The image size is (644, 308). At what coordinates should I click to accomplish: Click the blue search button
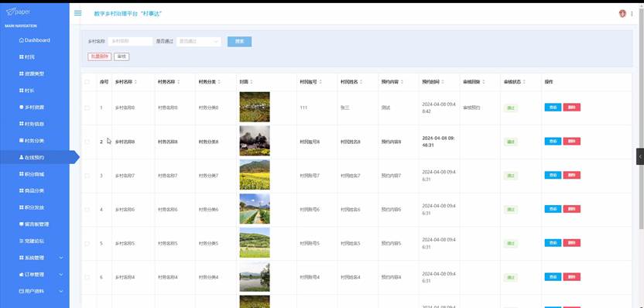(x=239, y=42)
